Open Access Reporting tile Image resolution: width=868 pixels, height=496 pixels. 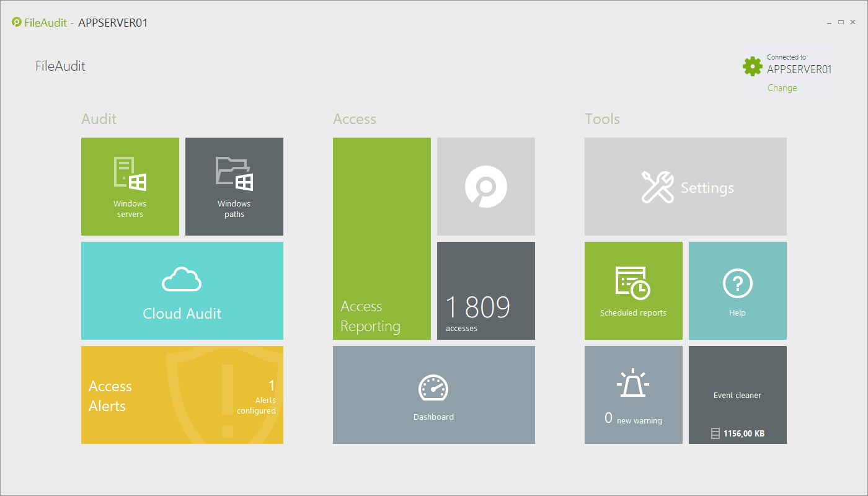coord(382,239)
